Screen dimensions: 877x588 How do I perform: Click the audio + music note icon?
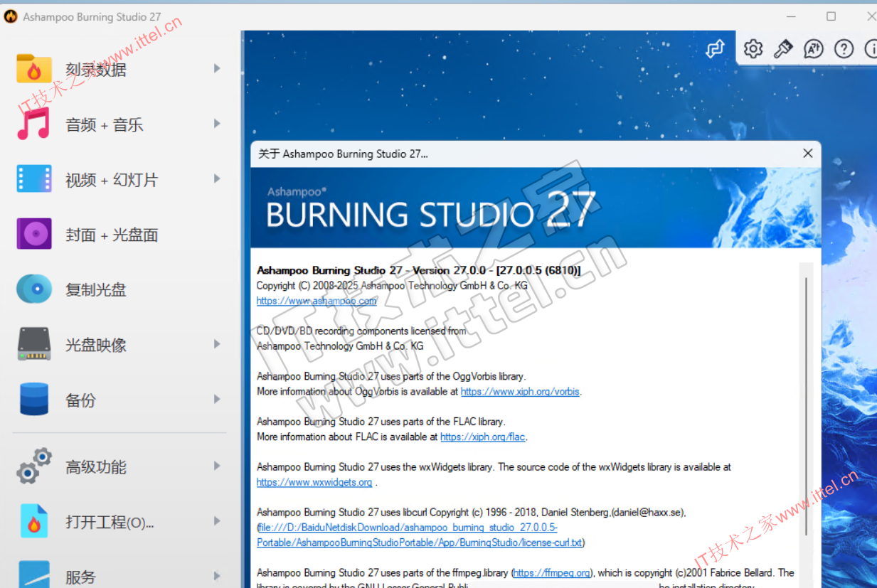(x=33, y=124)
